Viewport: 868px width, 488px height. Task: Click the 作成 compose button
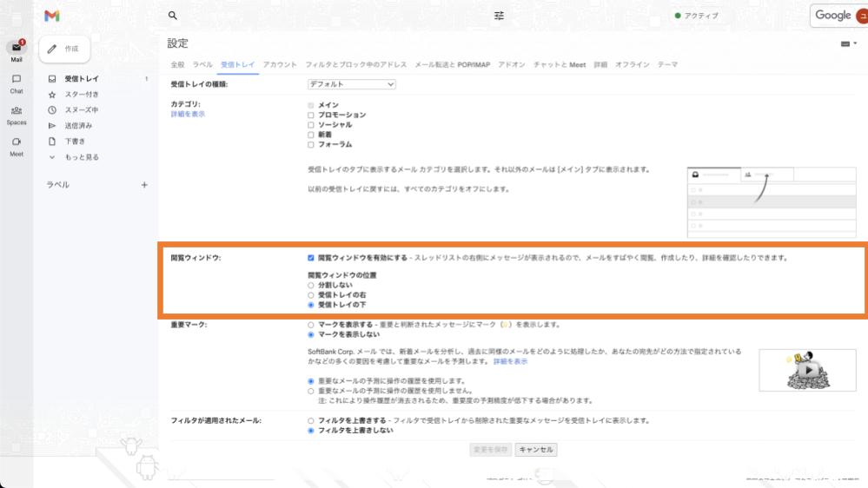[x=65, y=49]
